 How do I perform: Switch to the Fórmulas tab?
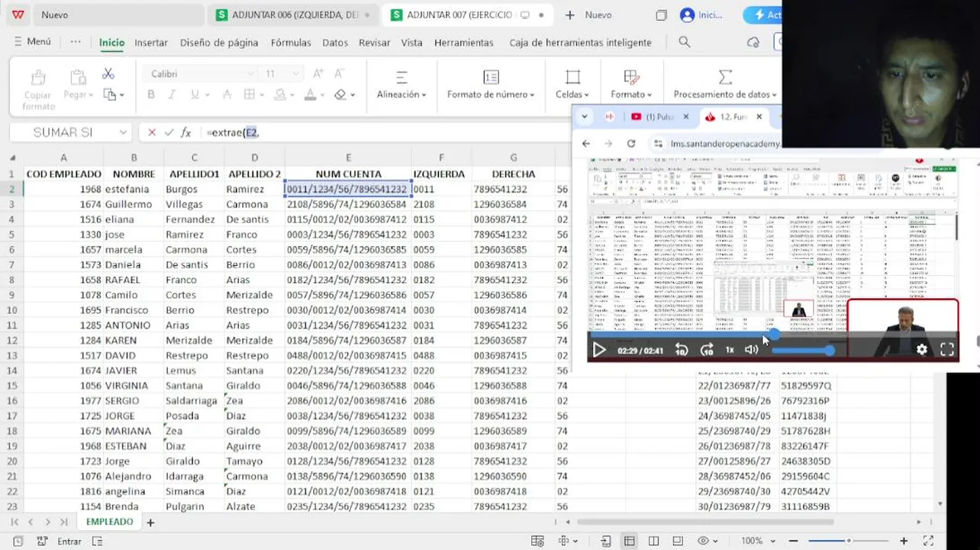(x=291, y=43)
